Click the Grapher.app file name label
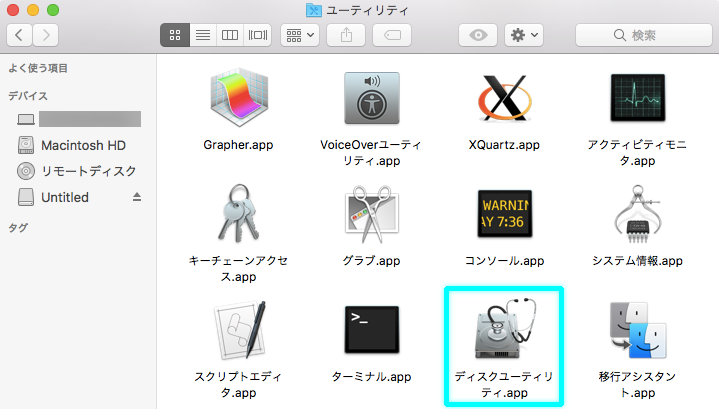The height and width of the screenshot is (409, 719). (x=238, y=145)
